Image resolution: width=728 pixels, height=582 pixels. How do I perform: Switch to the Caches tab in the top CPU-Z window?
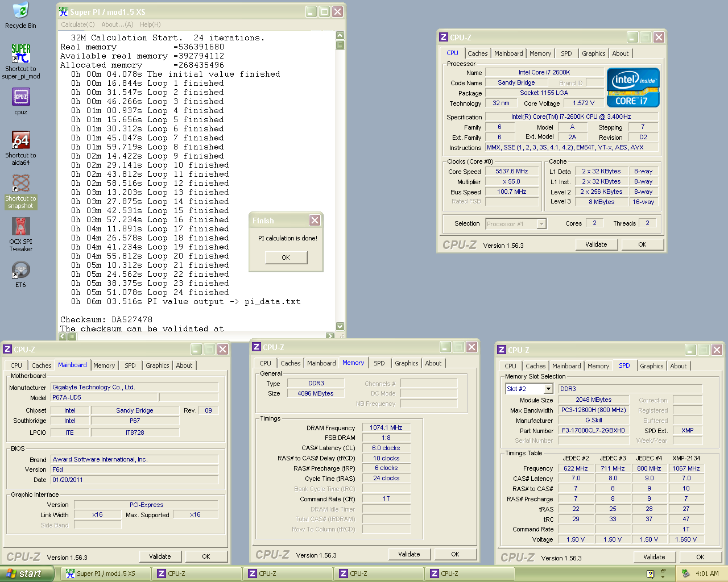coord(478,53)
